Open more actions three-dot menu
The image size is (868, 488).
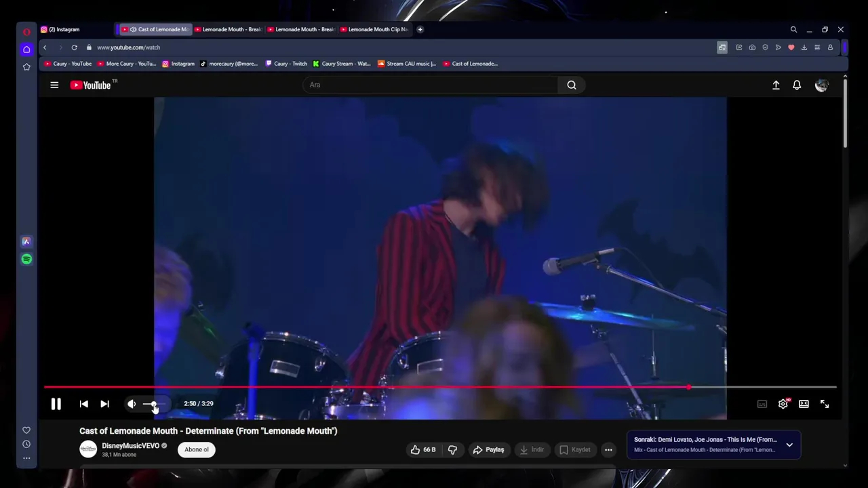[608, 449]
